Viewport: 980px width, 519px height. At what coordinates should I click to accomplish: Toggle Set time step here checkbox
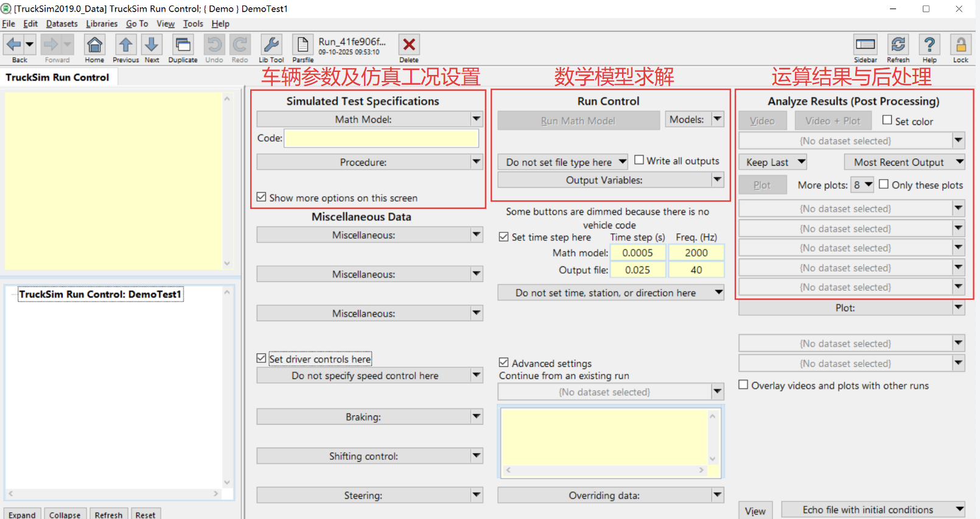point(503,236)
